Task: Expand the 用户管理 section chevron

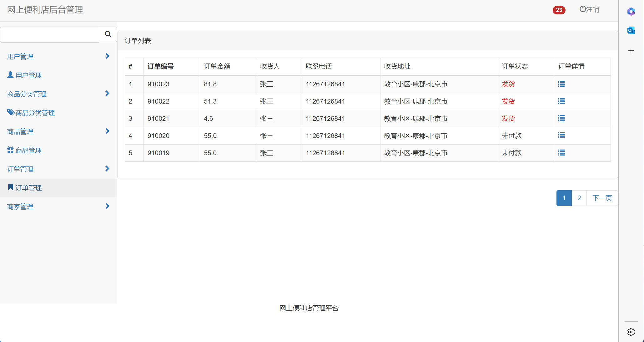Action: pyautogui.click(x=107, y=56)
